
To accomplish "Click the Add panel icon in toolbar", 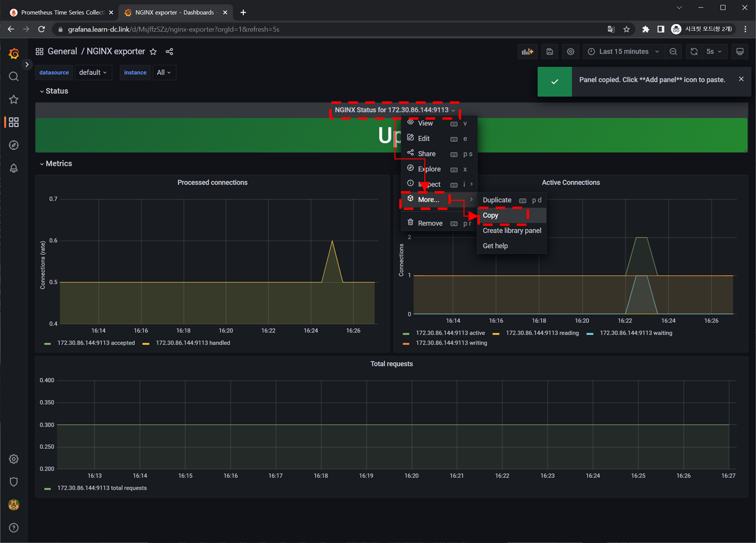I will coord(527,52).
